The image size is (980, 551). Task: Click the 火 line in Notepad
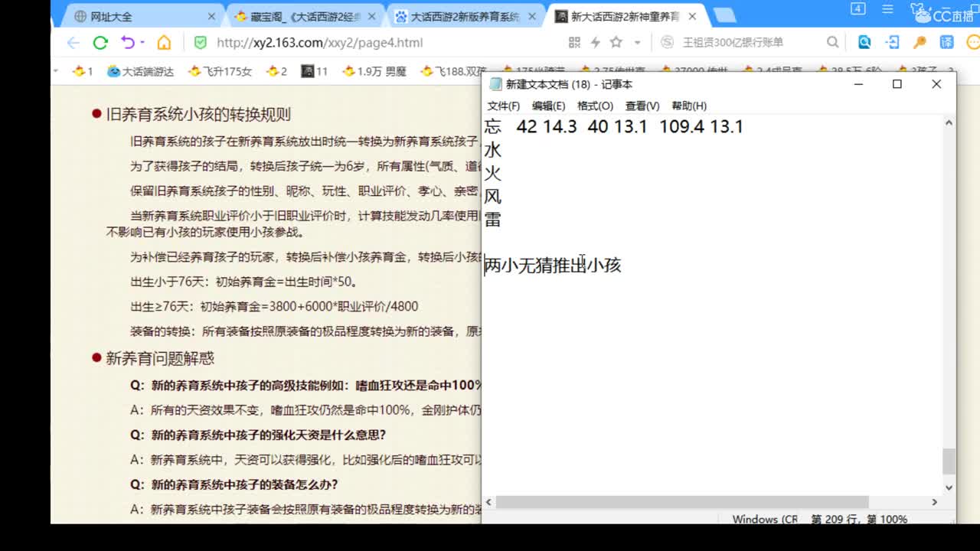(492, 173)
